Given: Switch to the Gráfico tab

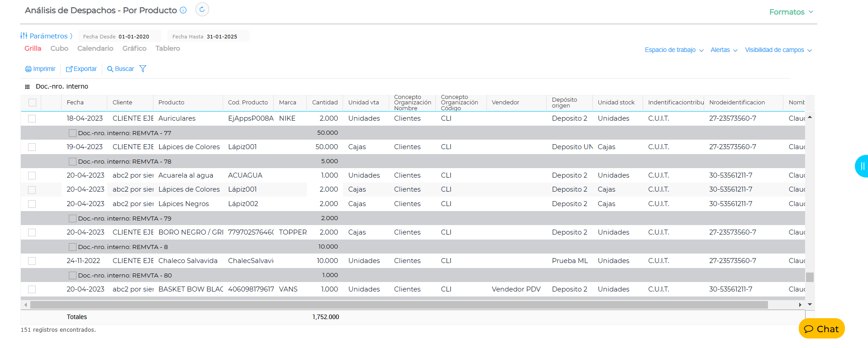Looking at the screenshot, I should [x=134, y=48].
